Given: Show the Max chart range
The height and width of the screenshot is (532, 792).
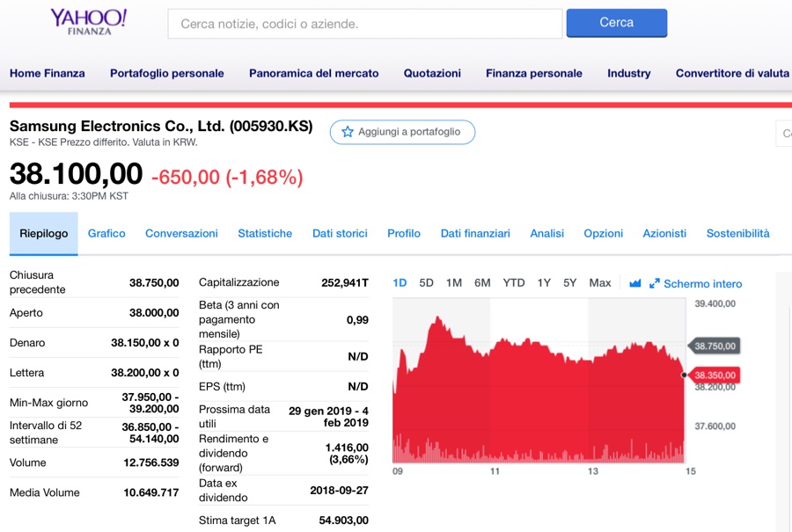Looking at the screenshot, I should pyautogui.click(x=600, y=283).
